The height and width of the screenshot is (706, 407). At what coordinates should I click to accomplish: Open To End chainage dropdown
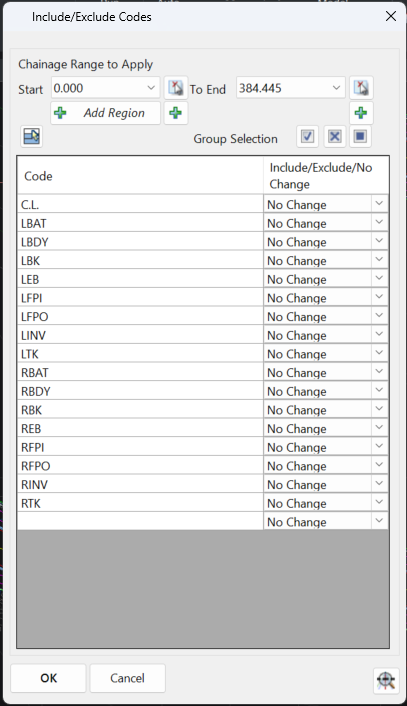pyautogui.click(x=336, y=88)
